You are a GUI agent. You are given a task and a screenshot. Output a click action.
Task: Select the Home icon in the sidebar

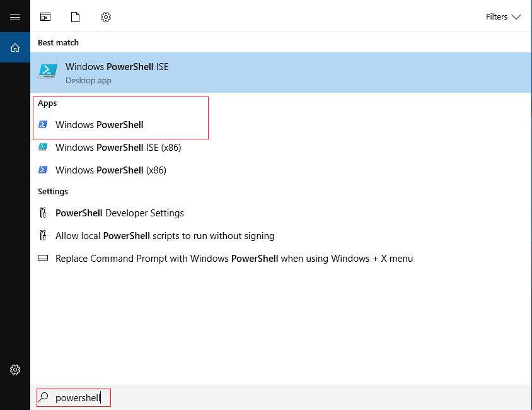[x=15, y=47]
